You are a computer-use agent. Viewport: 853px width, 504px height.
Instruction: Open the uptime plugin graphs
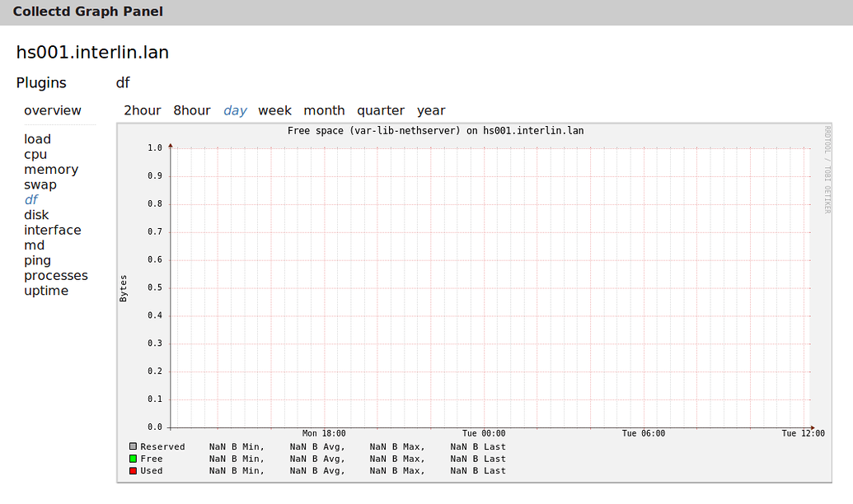click(x=46, y=291)
